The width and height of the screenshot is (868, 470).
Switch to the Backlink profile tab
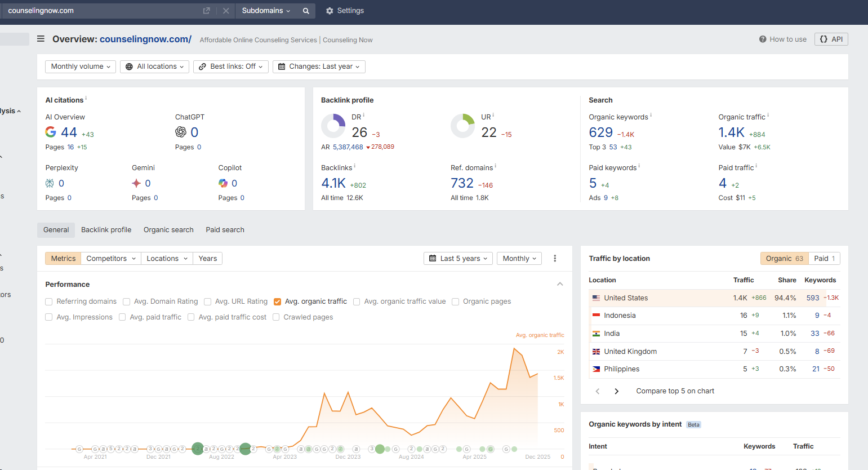click(106, 230)
